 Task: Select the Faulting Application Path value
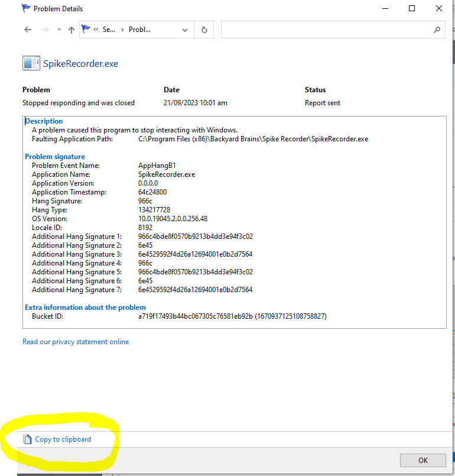253,139
